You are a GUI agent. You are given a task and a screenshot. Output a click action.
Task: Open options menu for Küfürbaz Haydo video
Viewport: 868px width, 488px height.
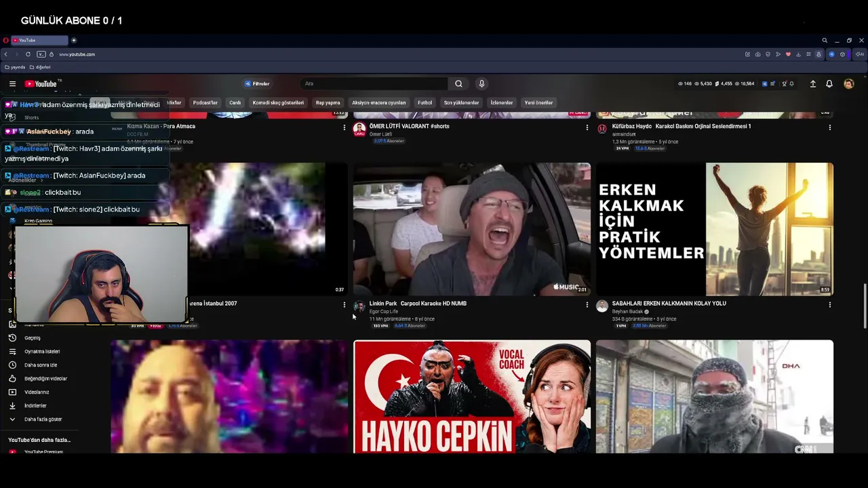[x=830, y=127]
